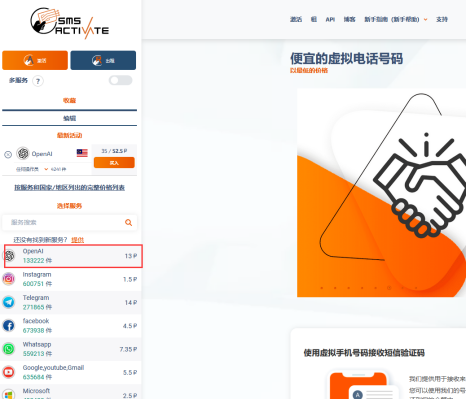Image resolution: width=466 pixels, height=400 pixels.
Task: Select the Whatsapp service icon
Action: pos(9,349)
